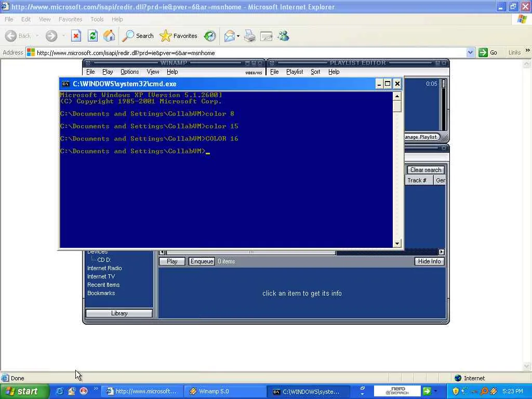The width and height of the screenshot is (532, 399).
Task: Open the Messenger toolbar icon
Action: (283, 36)
